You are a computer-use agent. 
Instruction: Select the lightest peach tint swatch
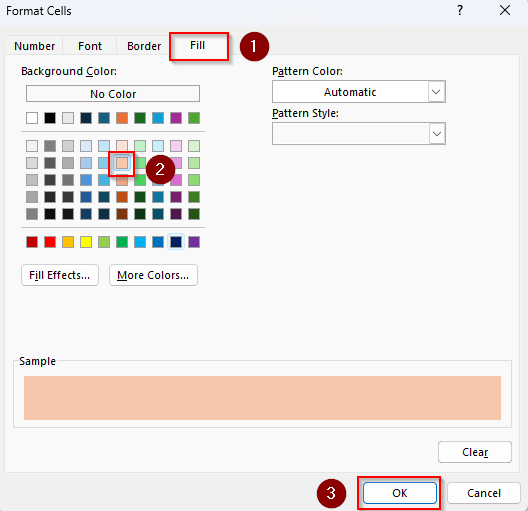pos(122,146)
